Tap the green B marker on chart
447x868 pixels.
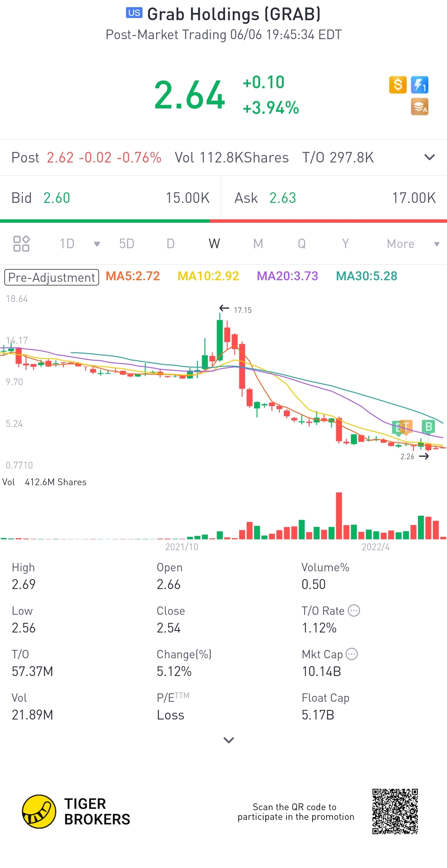(428, 427)
